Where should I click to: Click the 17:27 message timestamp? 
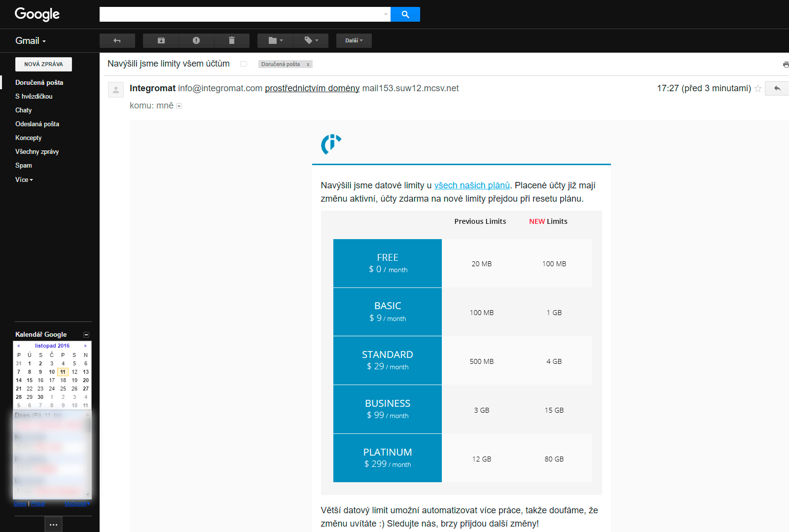point(704,88)
